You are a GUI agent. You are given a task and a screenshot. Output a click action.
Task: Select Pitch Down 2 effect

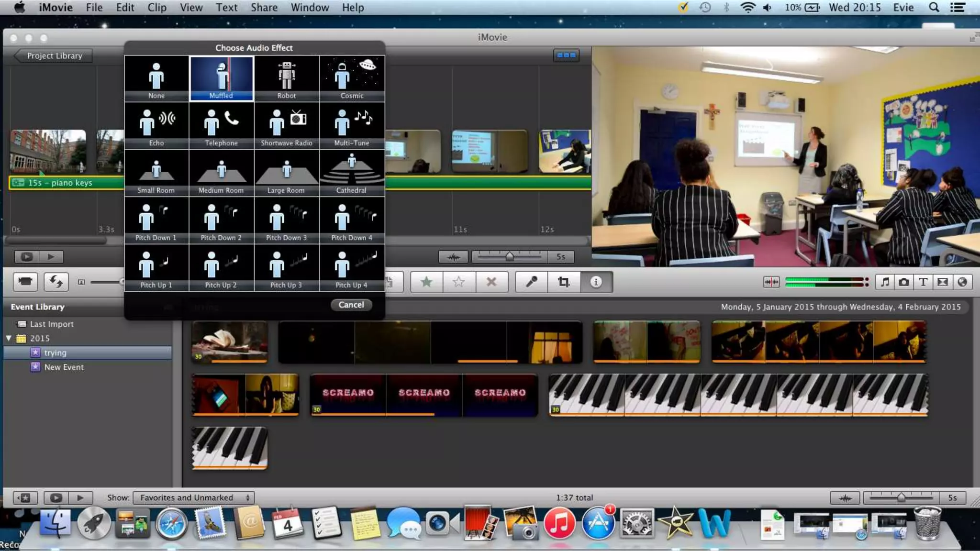(222, 220)
